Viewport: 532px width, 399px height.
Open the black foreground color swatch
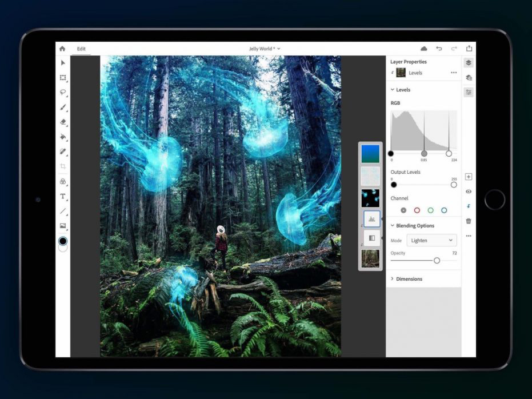click(63, 241)
